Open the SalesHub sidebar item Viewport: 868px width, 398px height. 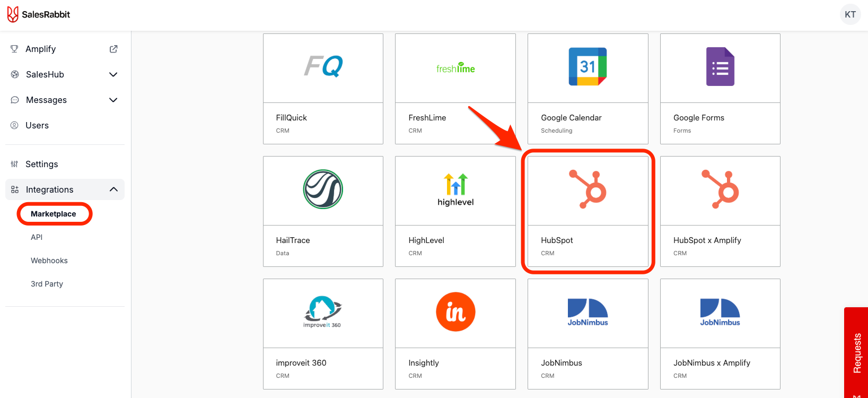(65, 74)
